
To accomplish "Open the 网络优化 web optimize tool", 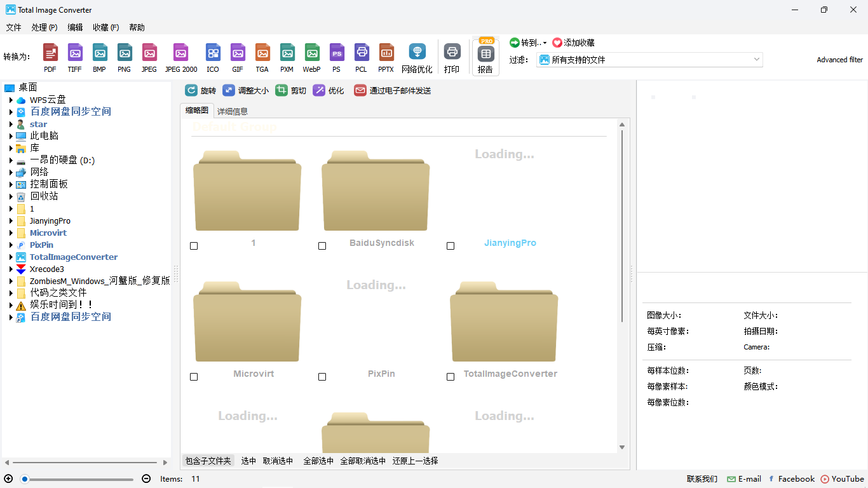I will (417, 58).
